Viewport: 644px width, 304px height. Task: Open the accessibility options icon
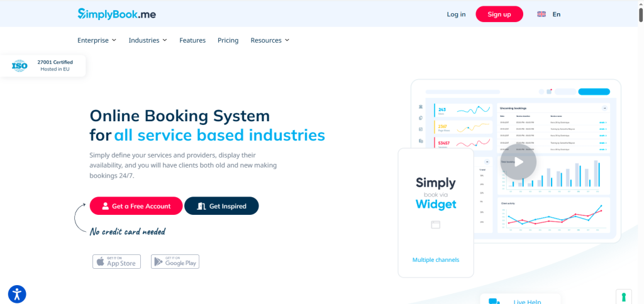point(17,294)
